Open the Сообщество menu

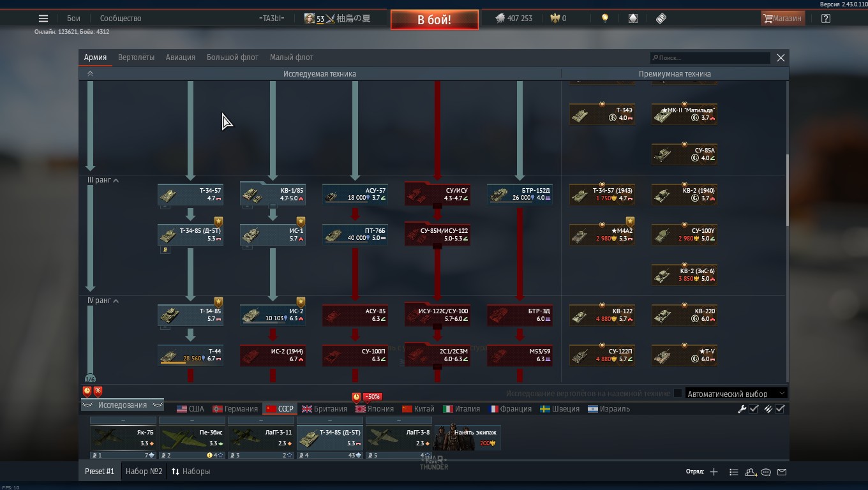point(121,19)
